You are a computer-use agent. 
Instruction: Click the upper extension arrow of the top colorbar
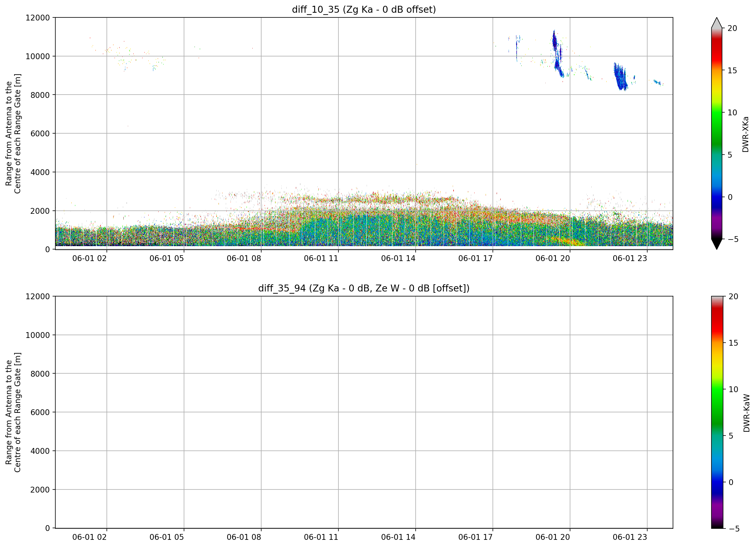click(717, 23)
